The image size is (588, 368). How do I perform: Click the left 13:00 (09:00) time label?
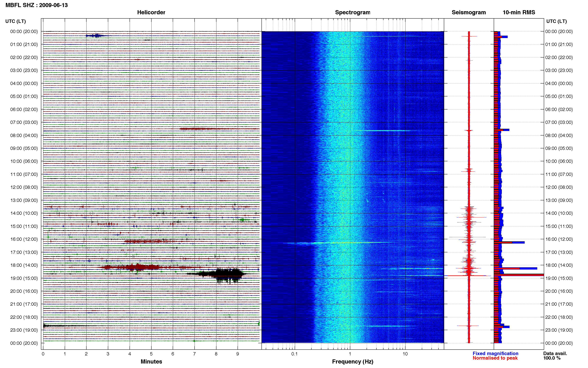(x=24, y=200)
